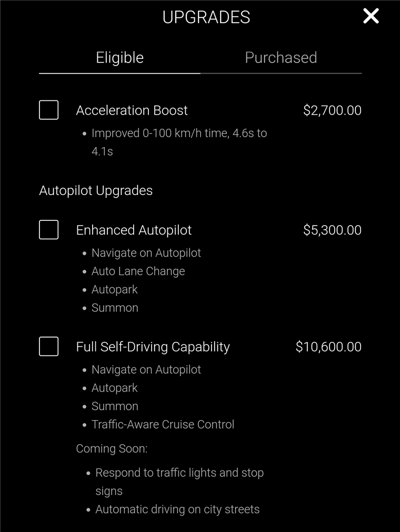Select the Auto Lane Change bullet item
Viewport: 400px width, 532px height.
click(138, 271)
